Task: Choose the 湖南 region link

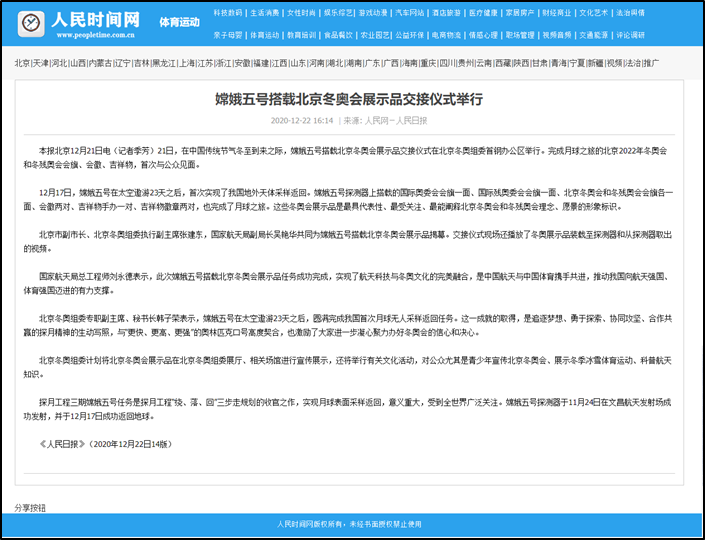Action: [353, 63]
